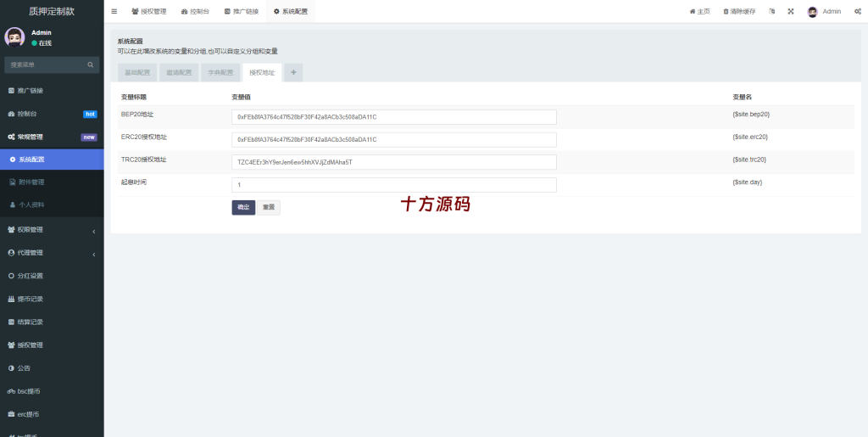868x437 pixels.
Task: Add a new config group with plus tab
Action: [x=293, y=73]
